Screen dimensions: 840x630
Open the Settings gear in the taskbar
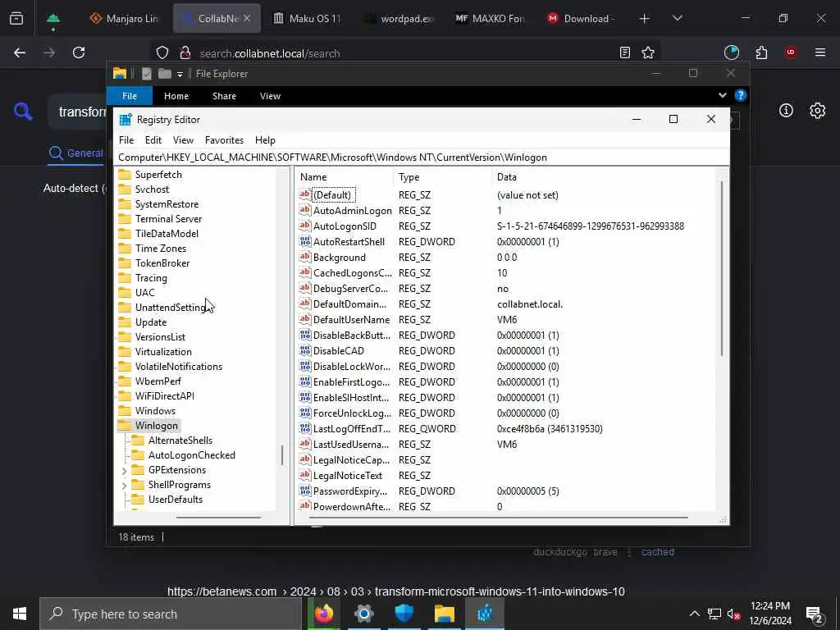(363, 614)
